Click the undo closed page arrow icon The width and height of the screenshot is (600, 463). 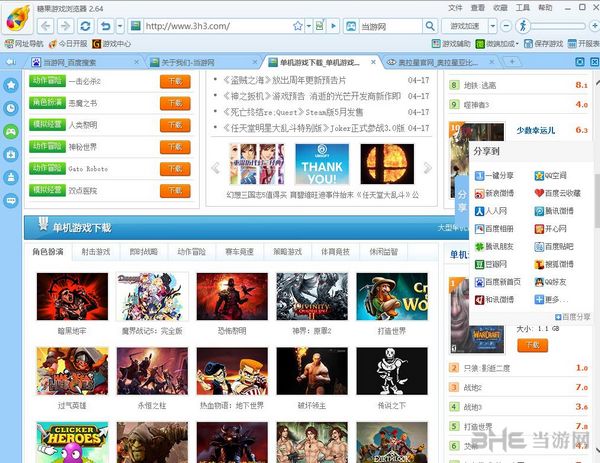[105, 26]
